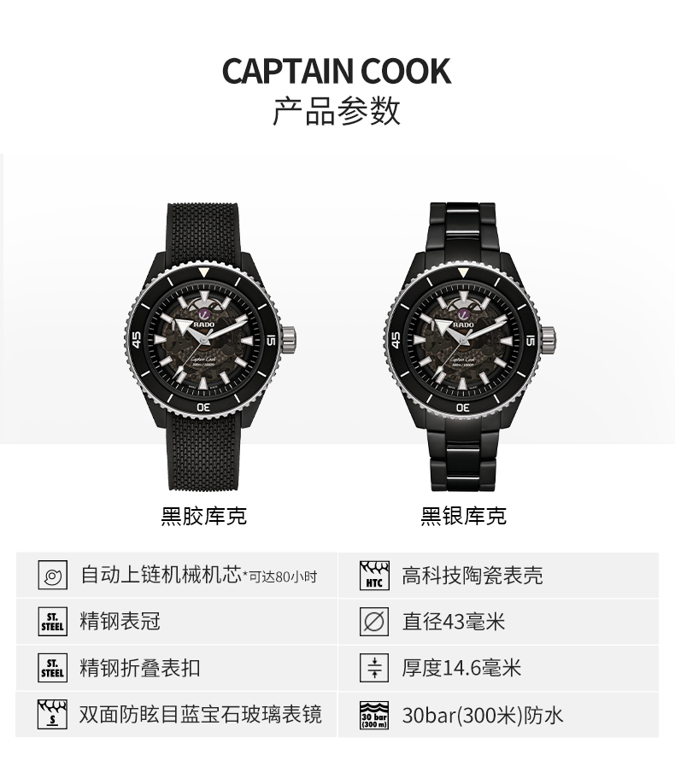The width and height of the screenshot is (675, 784).
Task: Click the 自动上链机械机芯 text
Action: coord(161,575)
